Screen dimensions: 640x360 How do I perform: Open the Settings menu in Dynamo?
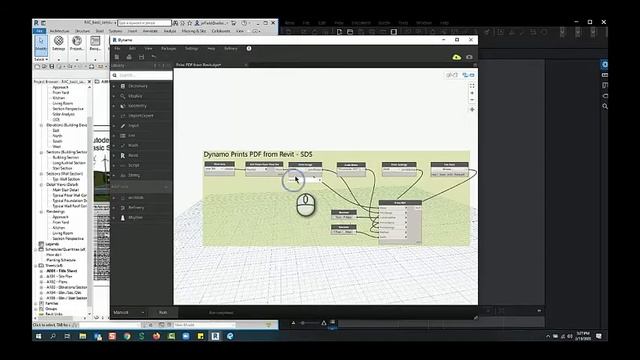[191, 49]
